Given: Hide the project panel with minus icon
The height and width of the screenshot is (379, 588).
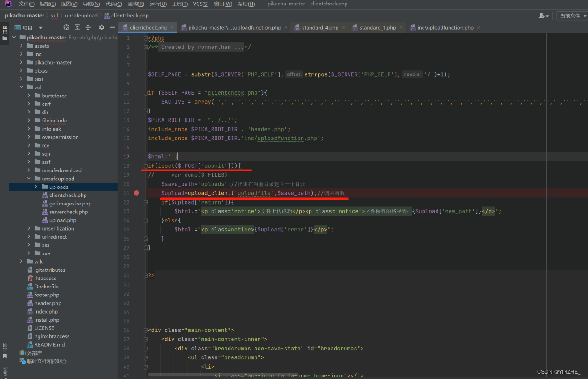Looking at the screenshot, I should point(112,27).
